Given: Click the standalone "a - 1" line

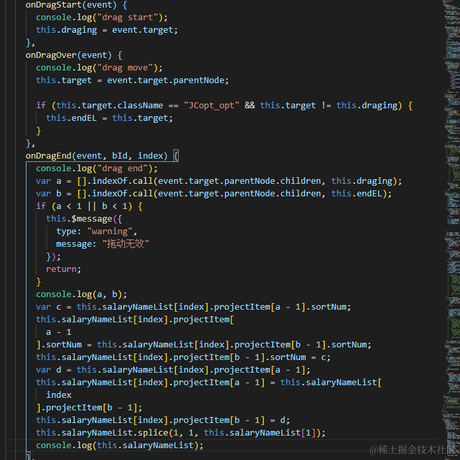Looking at the screenshot, I should 59,332.
